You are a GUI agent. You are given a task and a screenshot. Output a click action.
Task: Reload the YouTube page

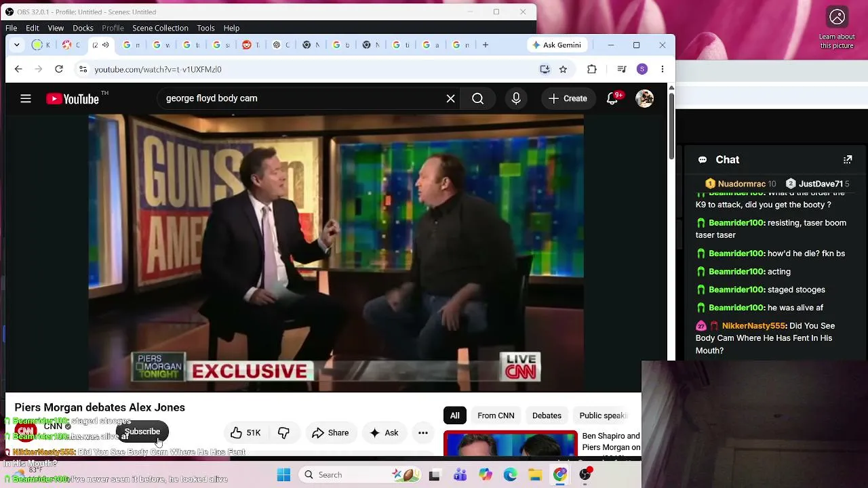[x=59, y=69]
